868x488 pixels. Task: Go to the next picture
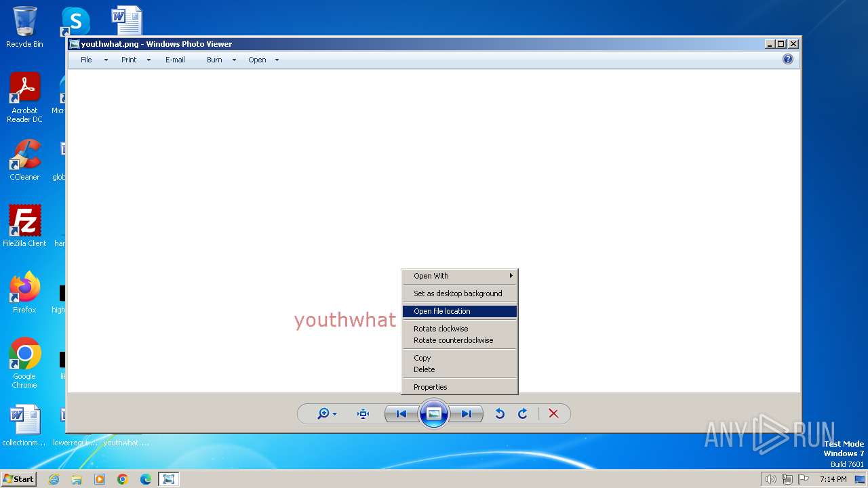tap(467, 414)
